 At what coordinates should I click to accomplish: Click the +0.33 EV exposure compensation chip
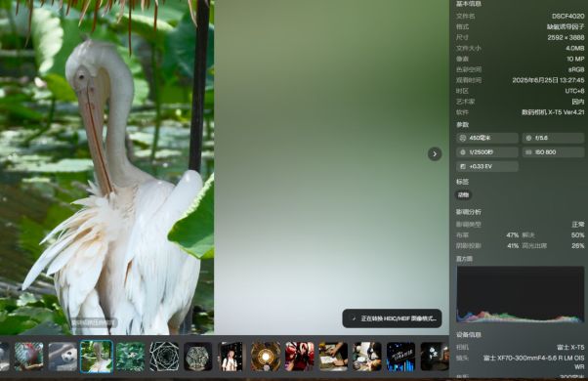[487, 166]
